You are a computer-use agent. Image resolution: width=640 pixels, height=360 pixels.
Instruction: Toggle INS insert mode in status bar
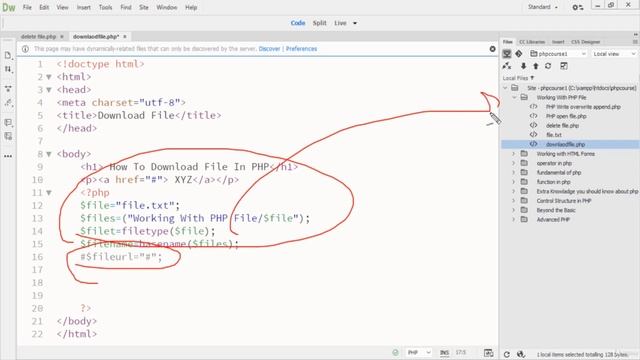click(x=444, y=352)
